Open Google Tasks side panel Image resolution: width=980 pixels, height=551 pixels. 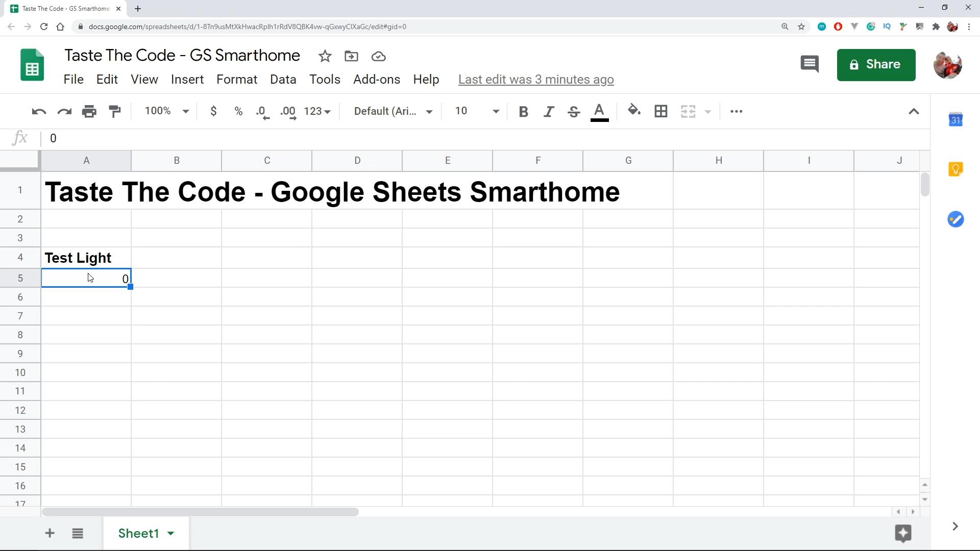pos(955,219)
